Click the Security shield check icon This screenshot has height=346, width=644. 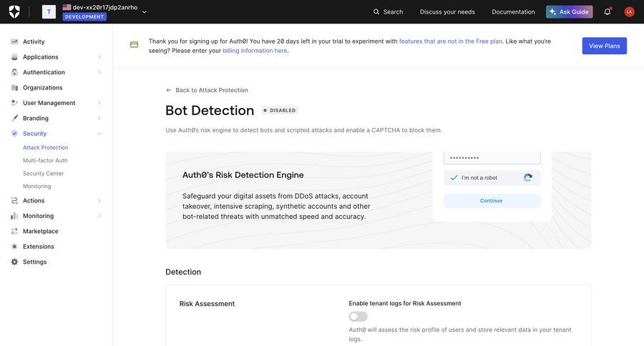(x=14, y=134)
